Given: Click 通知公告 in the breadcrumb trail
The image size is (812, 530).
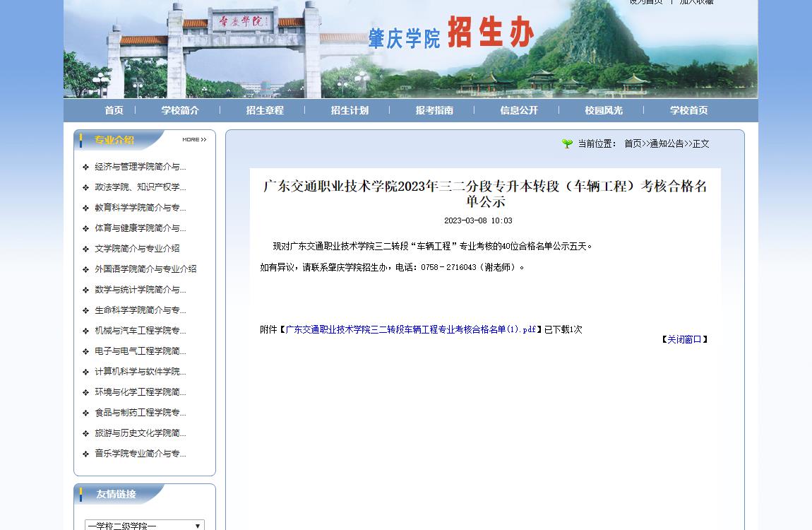Looking at the screenshot, I should point(667,143).
